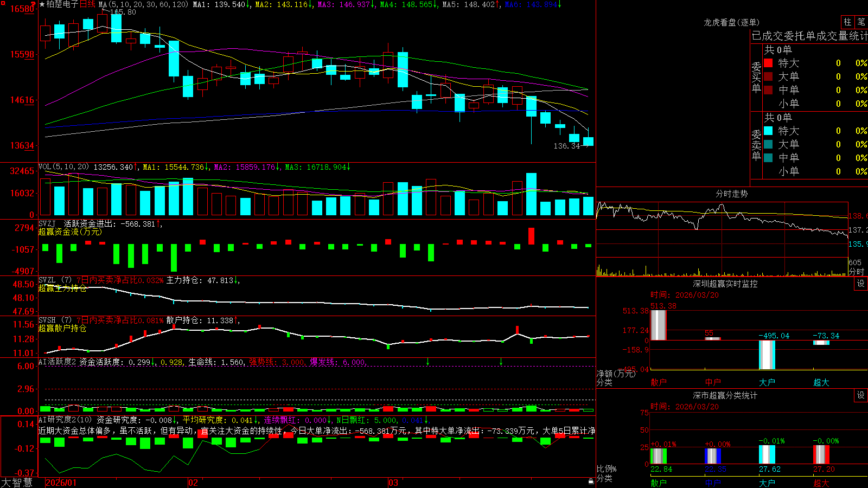
Task: Click the 爆发线: 6.000 label
Action: tap(338, 362)
